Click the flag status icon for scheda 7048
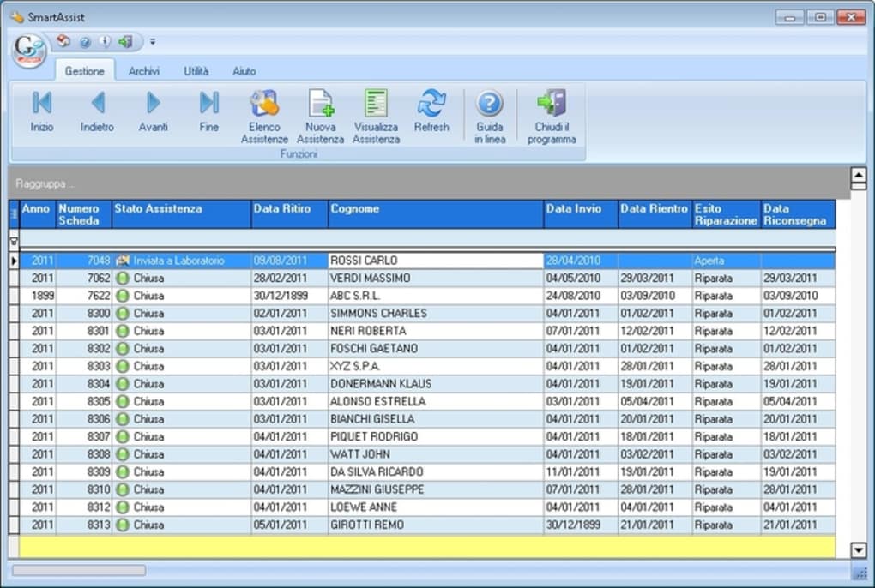875x588 pixels. [x=123, y=261]
